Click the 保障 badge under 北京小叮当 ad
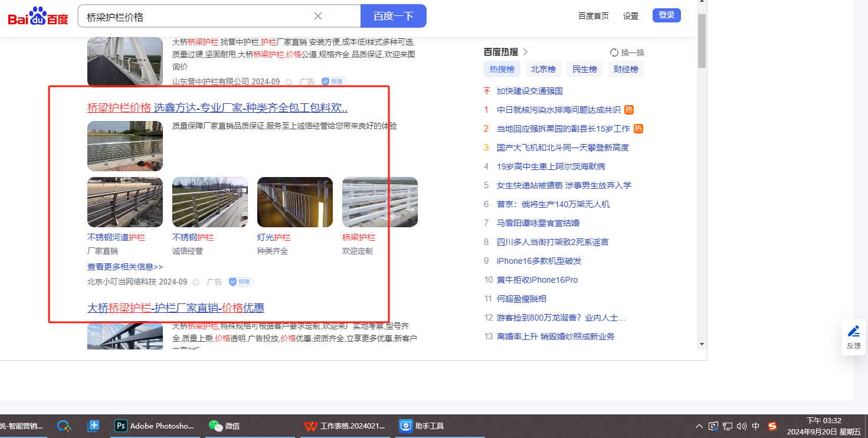 pos(241,282)
